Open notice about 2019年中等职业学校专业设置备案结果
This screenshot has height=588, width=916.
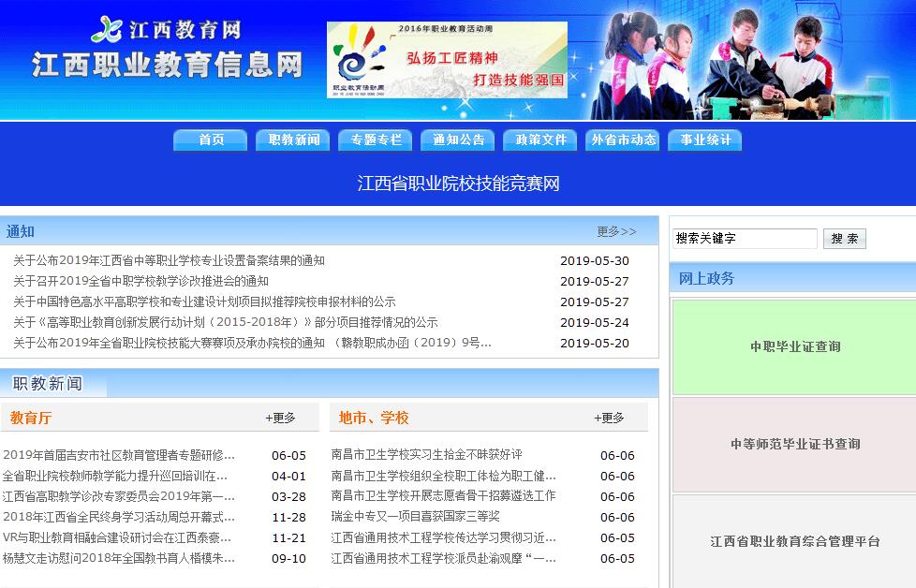click(169, 260)
